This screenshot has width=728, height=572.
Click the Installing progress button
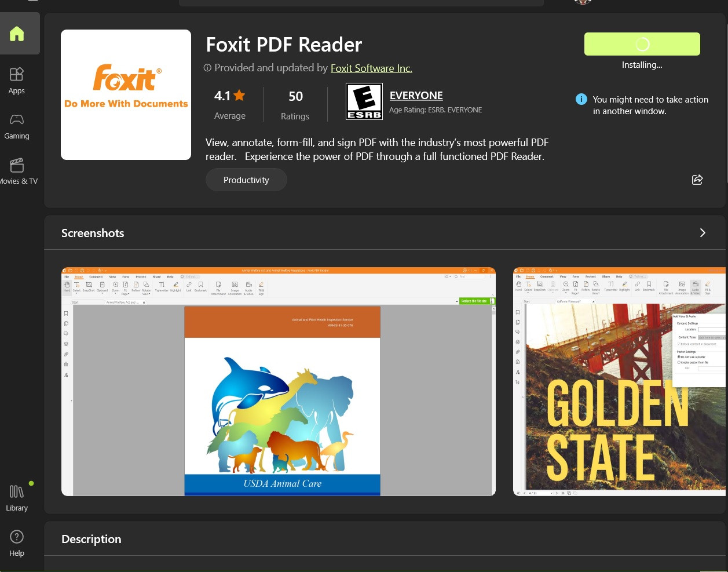[642, 44]
